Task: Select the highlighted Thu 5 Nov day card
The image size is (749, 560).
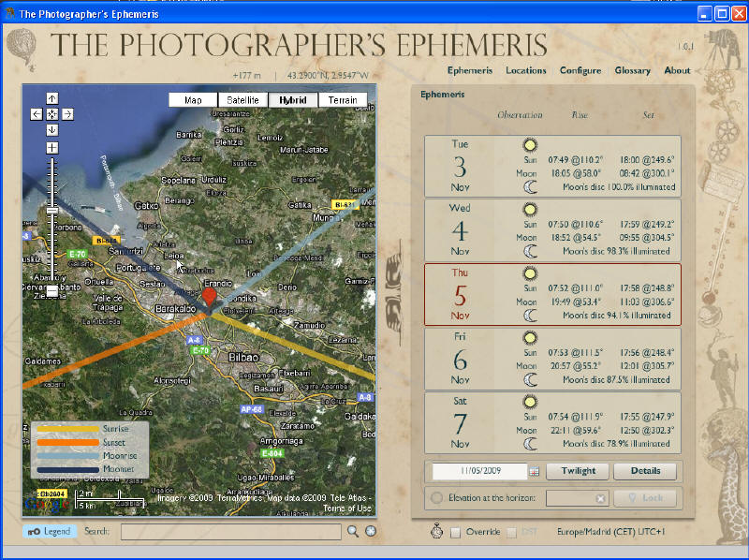Action: point(552,295)
